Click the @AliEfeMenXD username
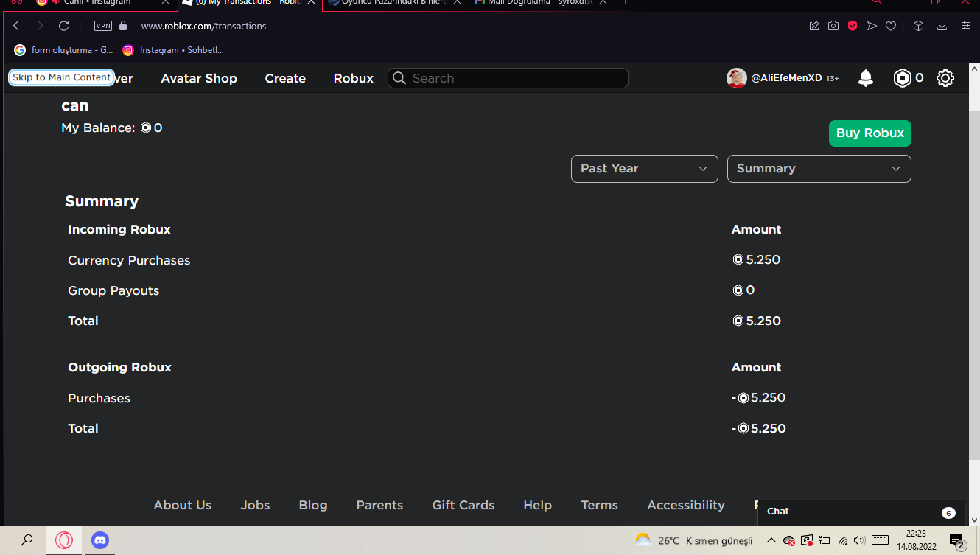This screenshot has width=980, height=555. point(786,78)
